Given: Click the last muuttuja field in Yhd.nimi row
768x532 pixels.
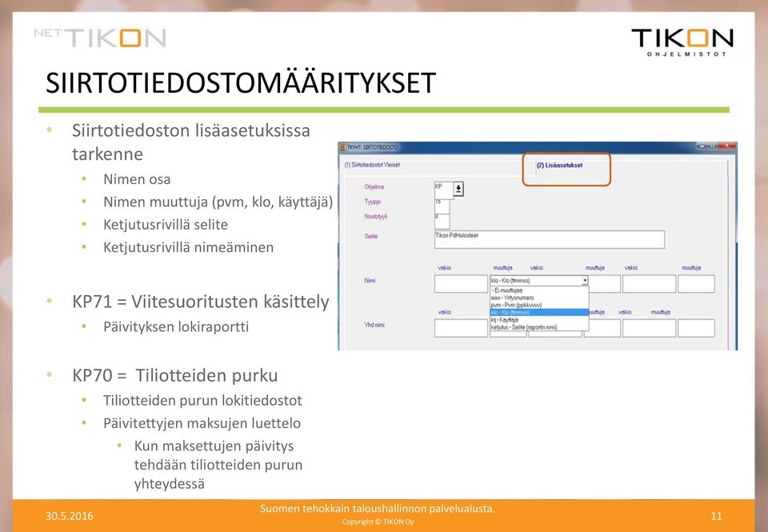Looking at the screenshot, I should (696, 328).
